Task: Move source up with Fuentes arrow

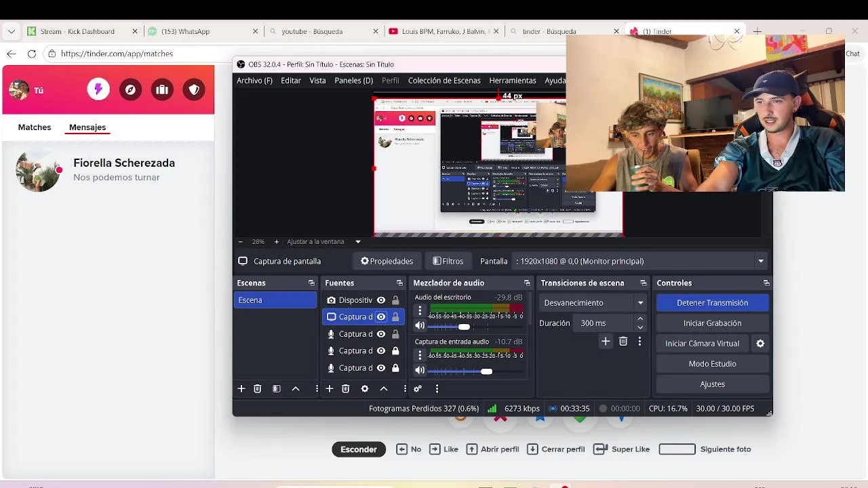Action: pyautogui.click(x=384, y=388)
